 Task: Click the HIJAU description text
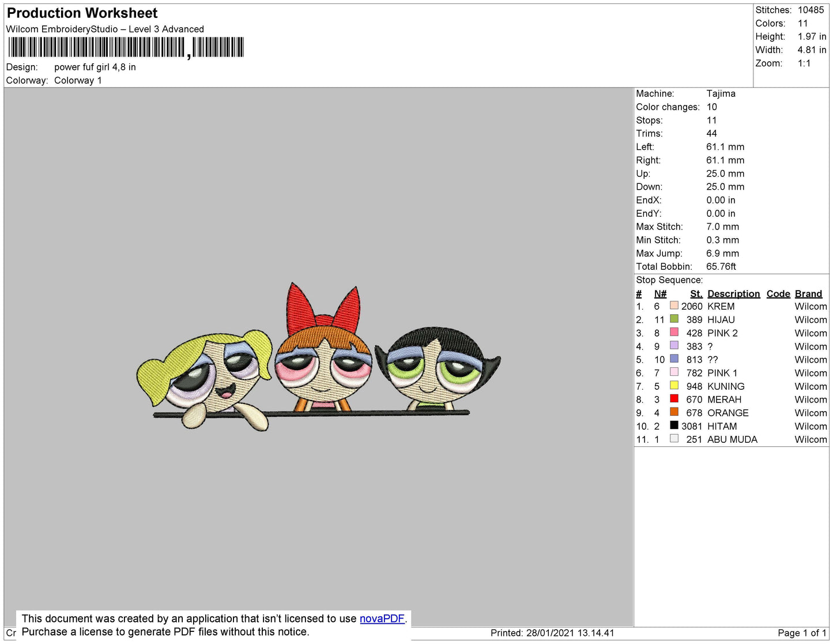tap(721, 320)
